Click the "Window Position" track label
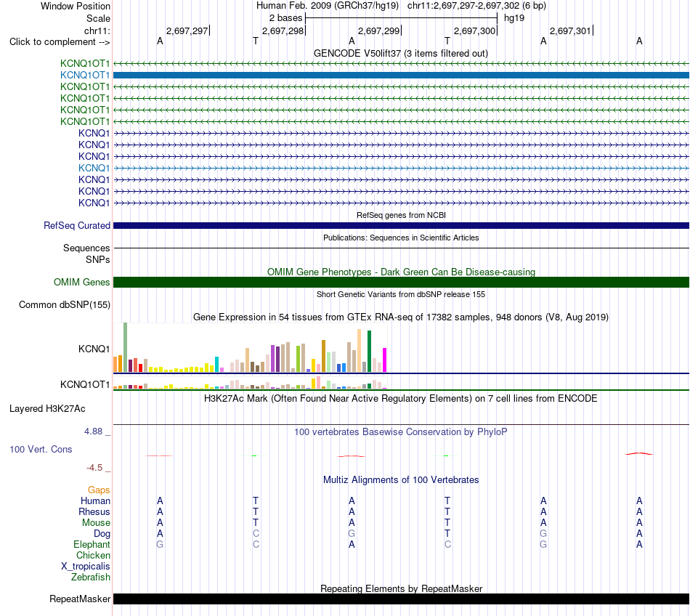The width and height of the screenshot is (690, 616). [x=76, y=6]
